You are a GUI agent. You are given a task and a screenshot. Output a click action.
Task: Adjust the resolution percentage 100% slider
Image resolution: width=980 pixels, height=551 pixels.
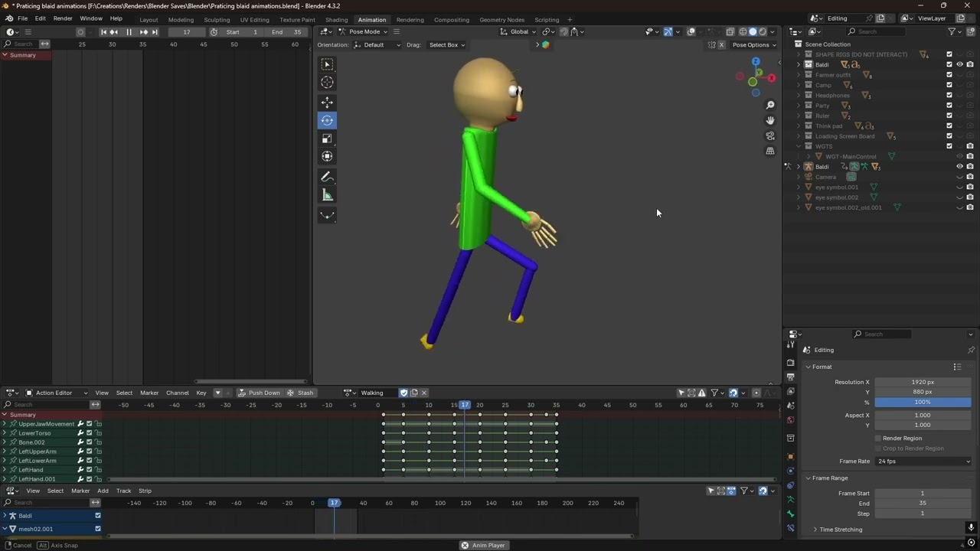click(923, 402)
